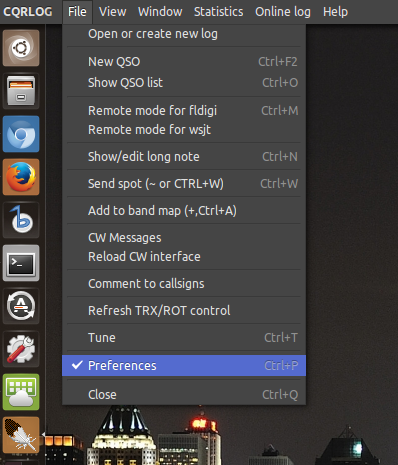Open CW Messages entry
Image resolution: width=398 pixels, height=465 pixels.
pyautogui.click(x=184, y=238)
